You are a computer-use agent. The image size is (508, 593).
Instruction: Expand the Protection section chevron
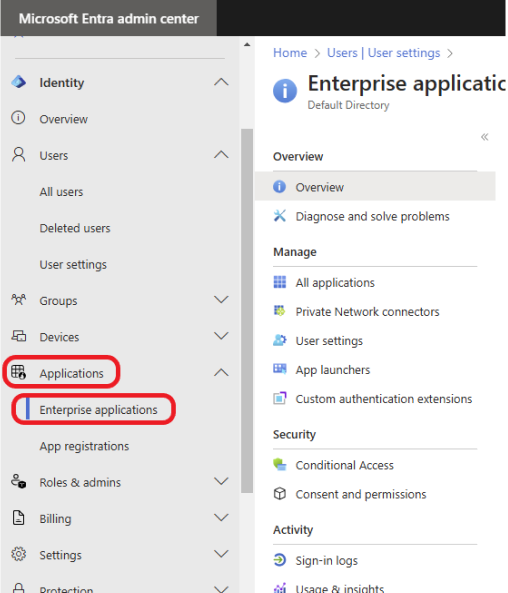point(221,588)
